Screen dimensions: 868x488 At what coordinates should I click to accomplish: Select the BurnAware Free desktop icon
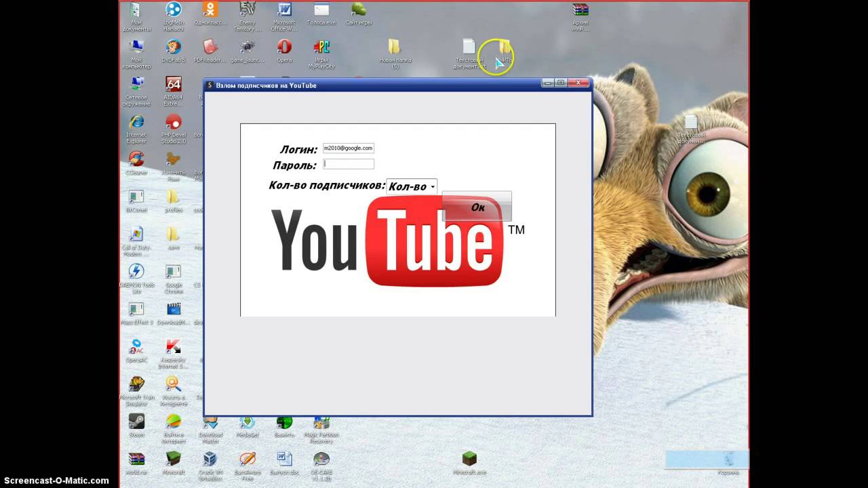coord(248,465)
